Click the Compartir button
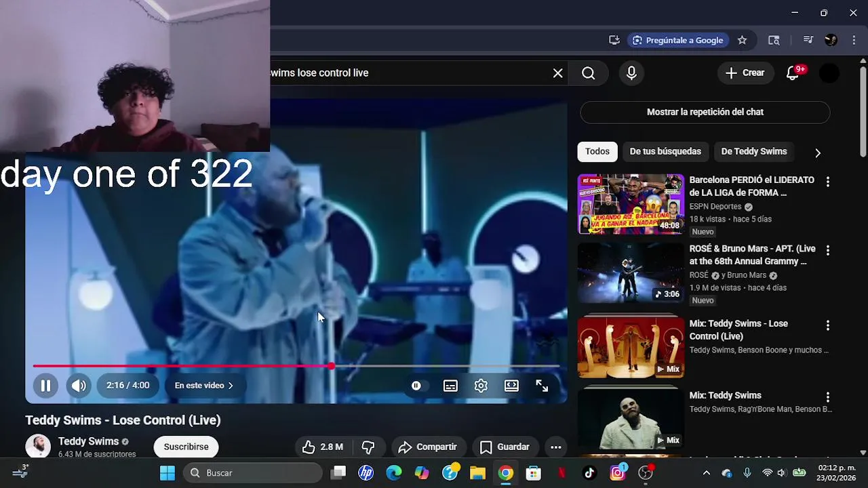Image resolution: width=868 pixels, height=488 pixels. [x=427, y=447]
